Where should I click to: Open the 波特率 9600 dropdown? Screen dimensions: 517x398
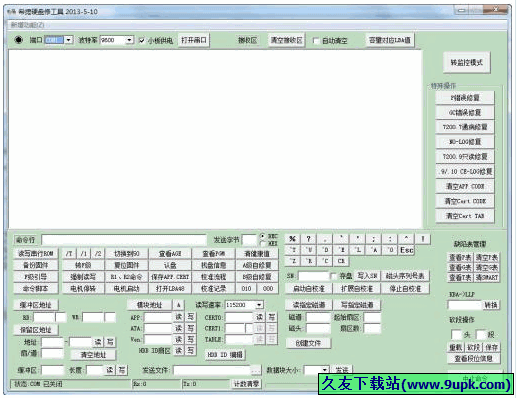[129, 40]
